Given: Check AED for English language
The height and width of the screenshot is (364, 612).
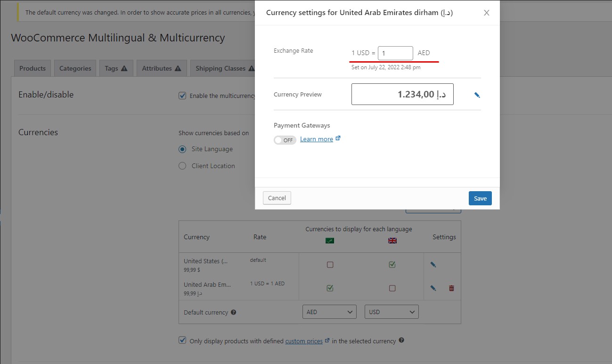Looking at the screenshot, I should click(392, 288).
